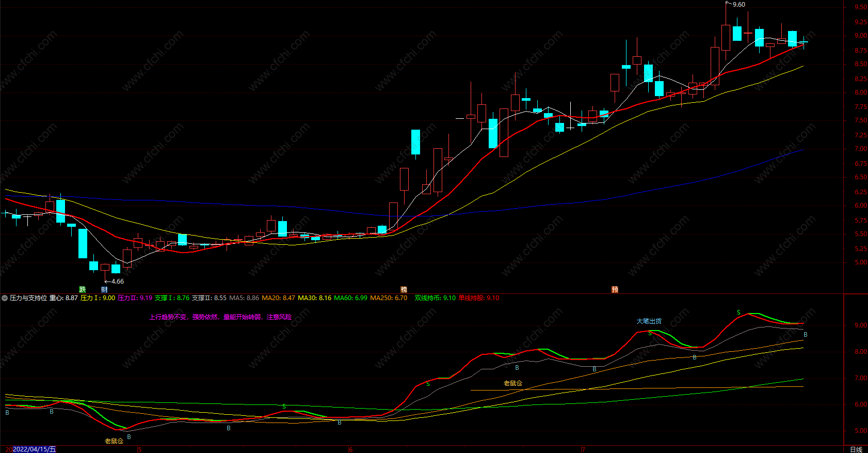Click the green 跌 event marker icon

pos(82,289)
